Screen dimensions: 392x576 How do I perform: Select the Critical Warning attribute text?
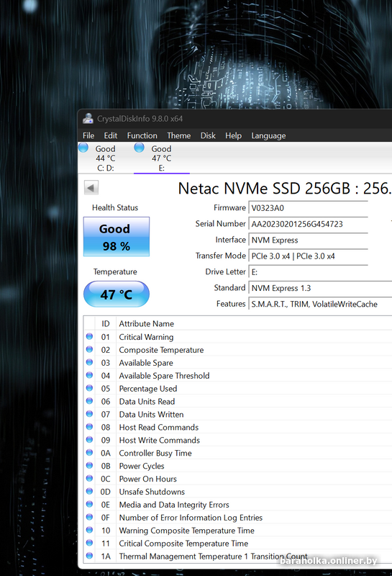(146, 337)
